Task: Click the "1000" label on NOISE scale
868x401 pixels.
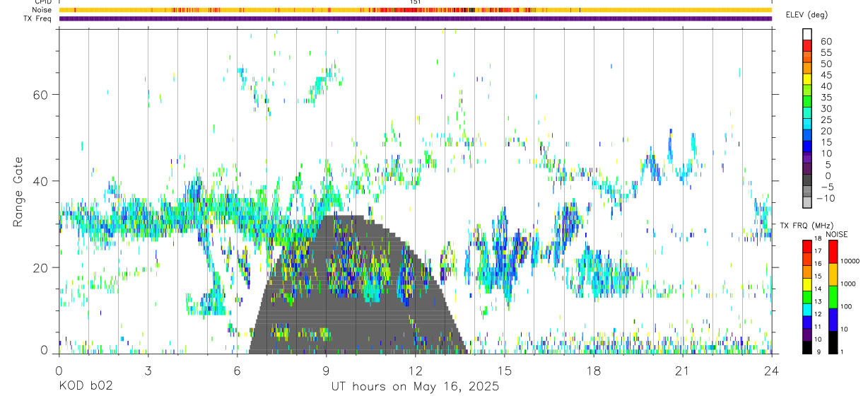Action: tap(849, 284)
